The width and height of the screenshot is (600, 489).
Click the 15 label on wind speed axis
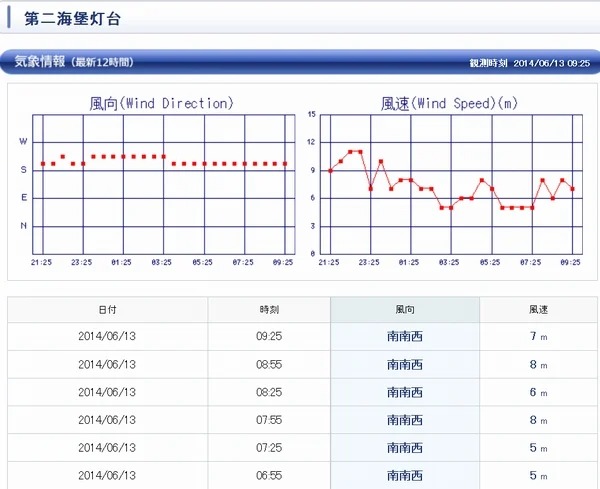(x=312, y=115)
